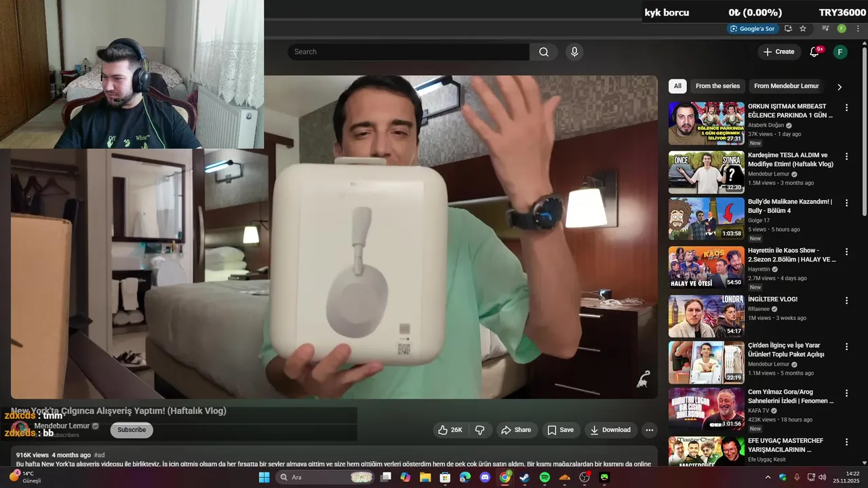The width and height of the screenshot is (868, 488).
Task: Click the Google'a Sor lens button
Action: 752,28
